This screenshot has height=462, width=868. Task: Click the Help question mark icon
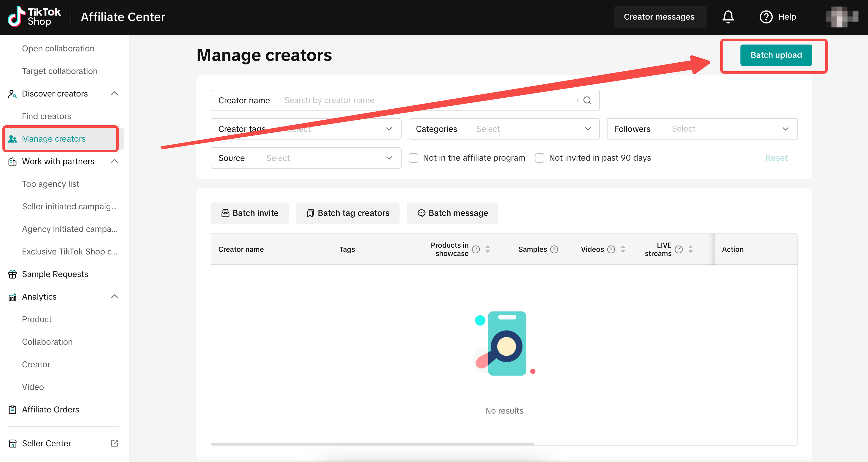pos(766,17)
